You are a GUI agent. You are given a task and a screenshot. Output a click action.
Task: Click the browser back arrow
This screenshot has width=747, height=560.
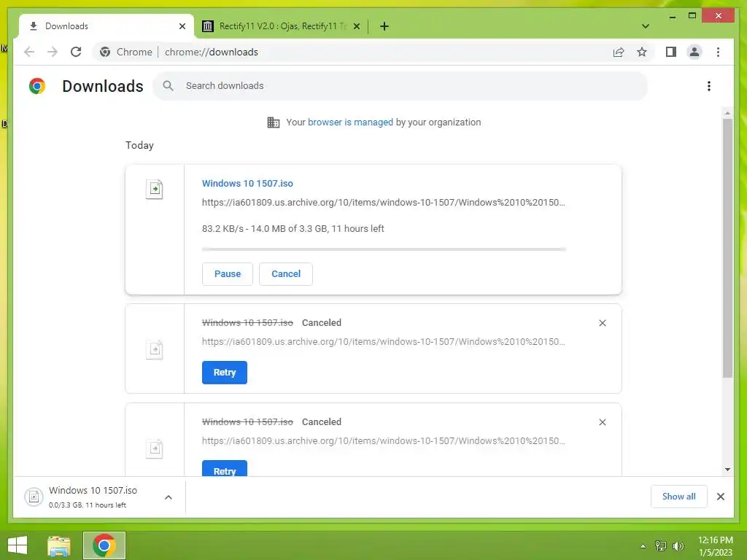point(29,52)
